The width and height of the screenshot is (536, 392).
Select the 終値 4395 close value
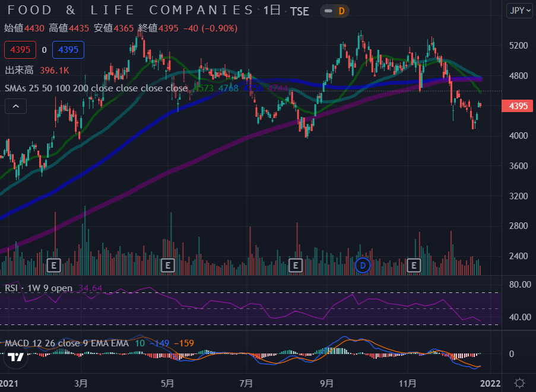[158, 28]
